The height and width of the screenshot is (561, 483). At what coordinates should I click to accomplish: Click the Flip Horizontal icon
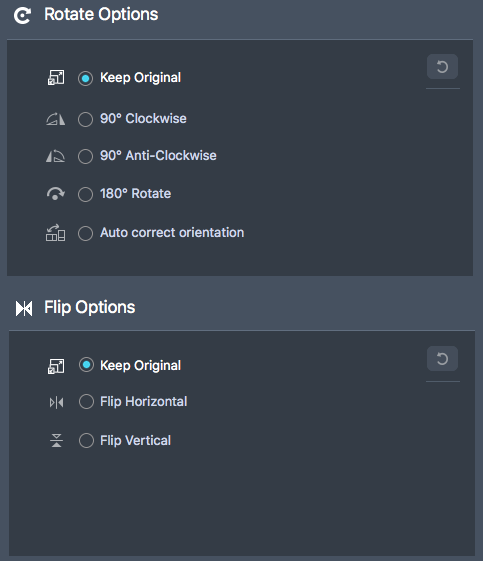[57, 403]
